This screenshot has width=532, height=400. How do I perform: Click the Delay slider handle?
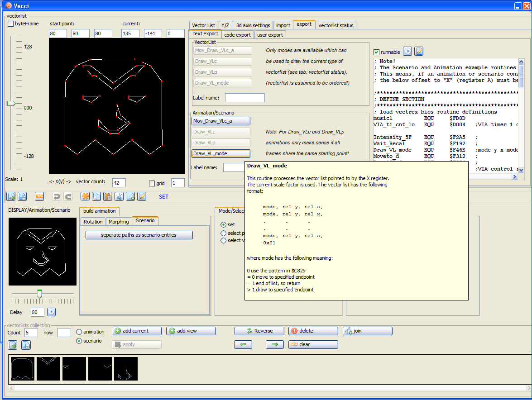click(x=39, y=294)
